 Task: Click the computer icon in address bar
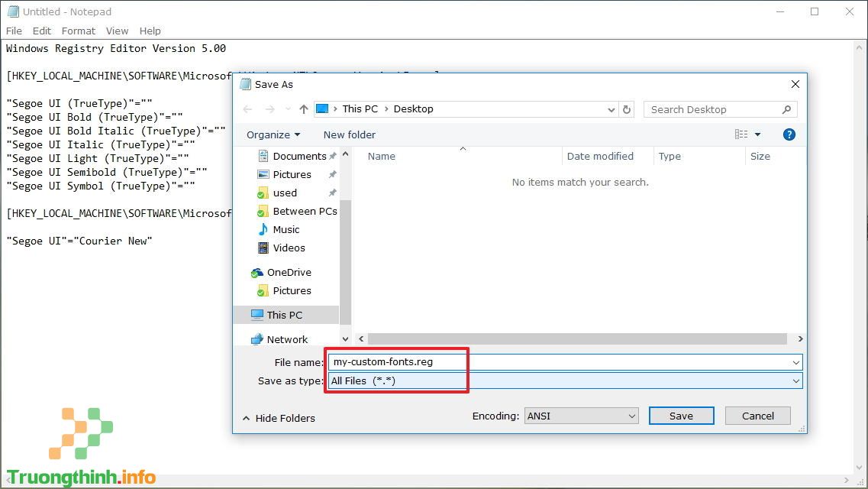pyautogui.click(x=322, y=108)
